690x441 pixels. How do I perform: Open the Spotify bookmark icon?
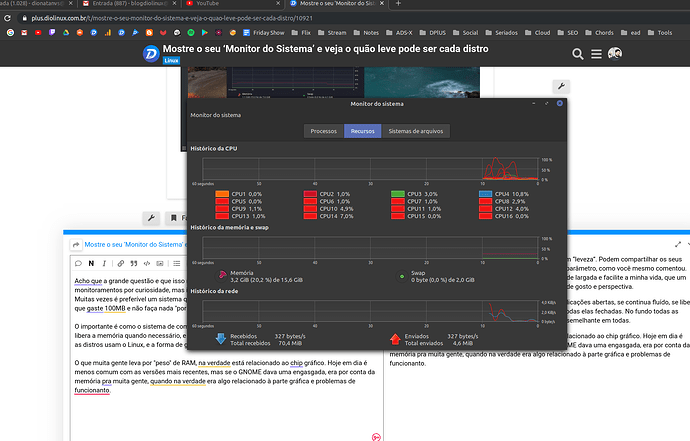pos(191,33)
